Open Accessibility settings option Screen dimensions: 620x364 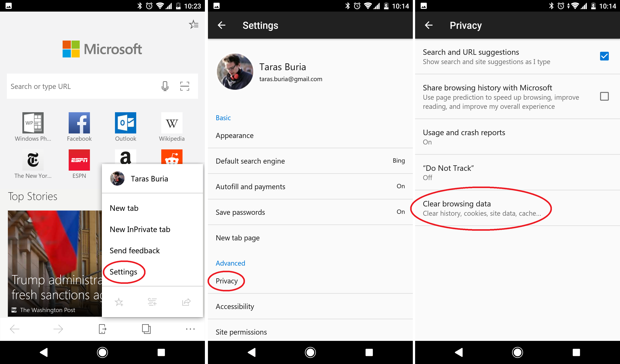(x=234, y=306)
